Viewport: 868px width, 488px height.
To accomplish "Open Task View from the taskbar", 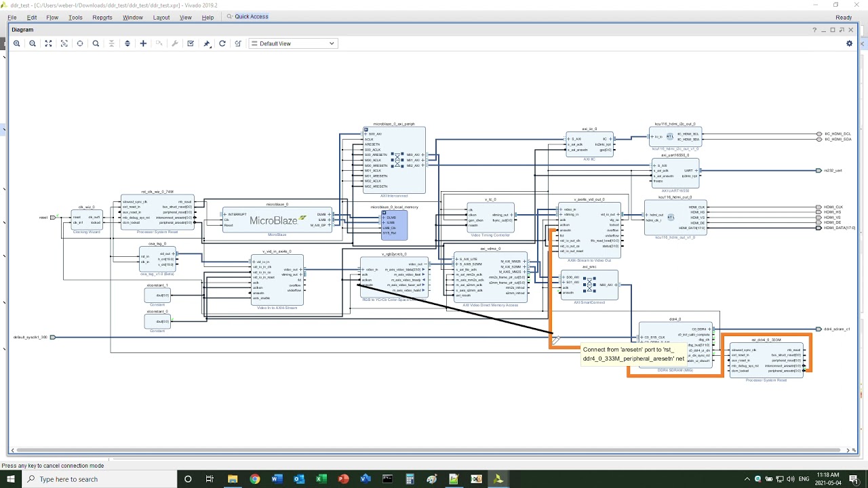I will point(210,479).
